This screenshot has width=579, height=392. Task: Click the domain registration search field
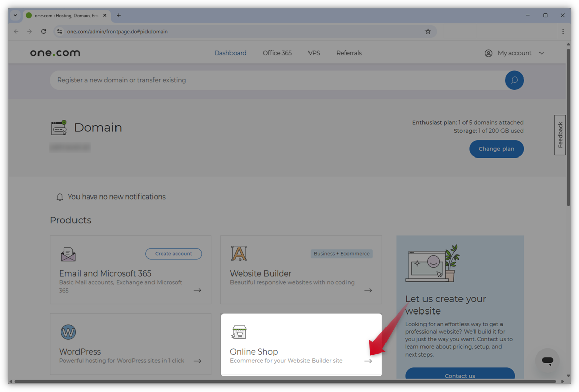(x=253, y=80)
